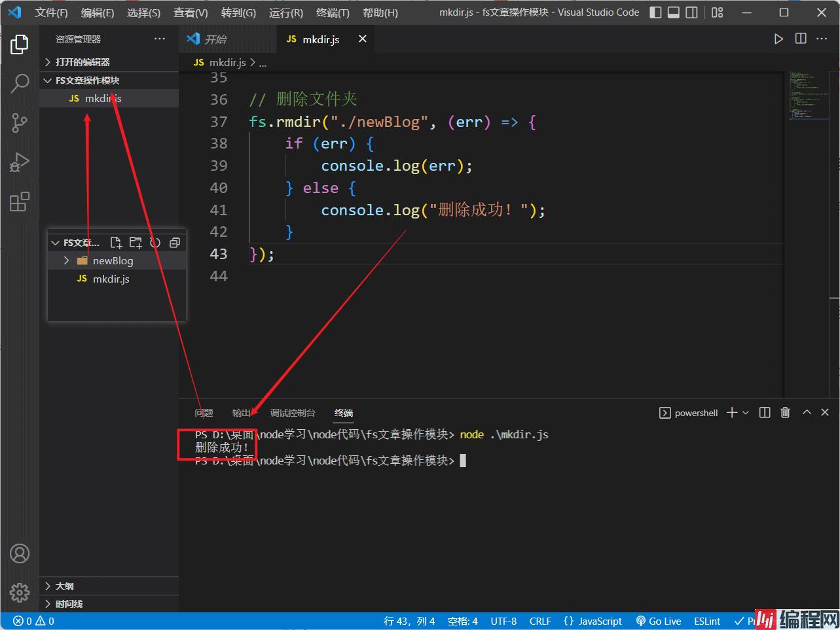Click line number 37 in the gutter

219,122
